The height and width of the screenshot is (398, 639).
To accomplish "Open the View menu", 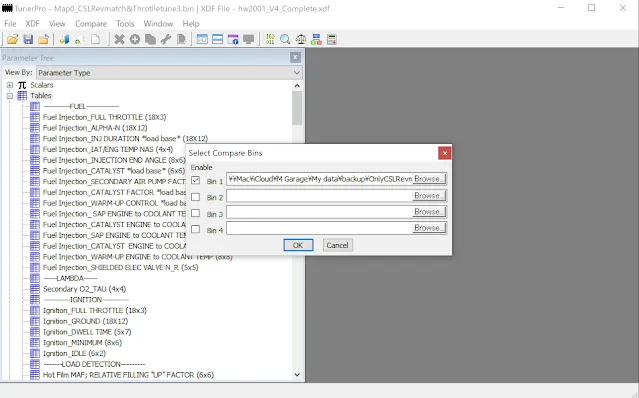I will pyautogui.click(x=57, y=24).
